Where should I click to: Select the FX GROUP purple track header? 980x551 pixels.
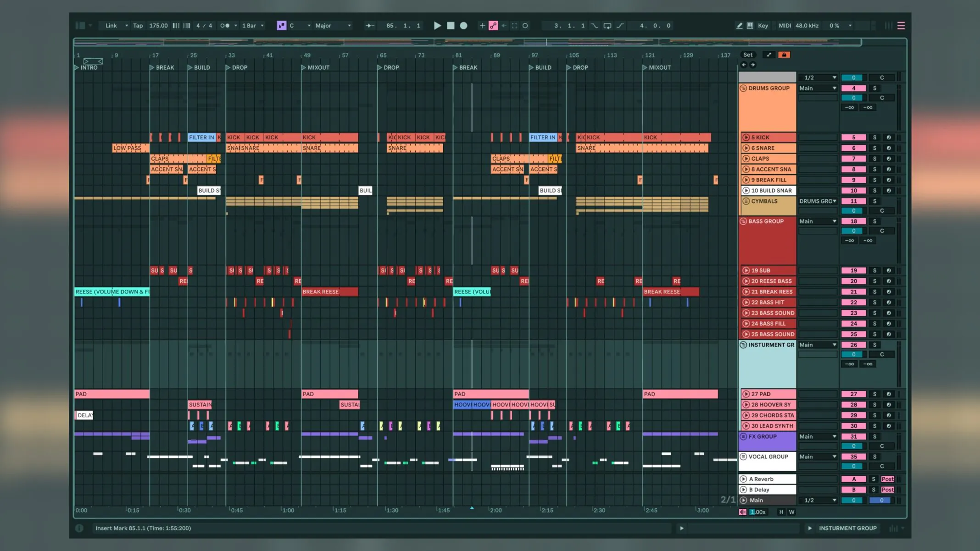coord(768,441)
